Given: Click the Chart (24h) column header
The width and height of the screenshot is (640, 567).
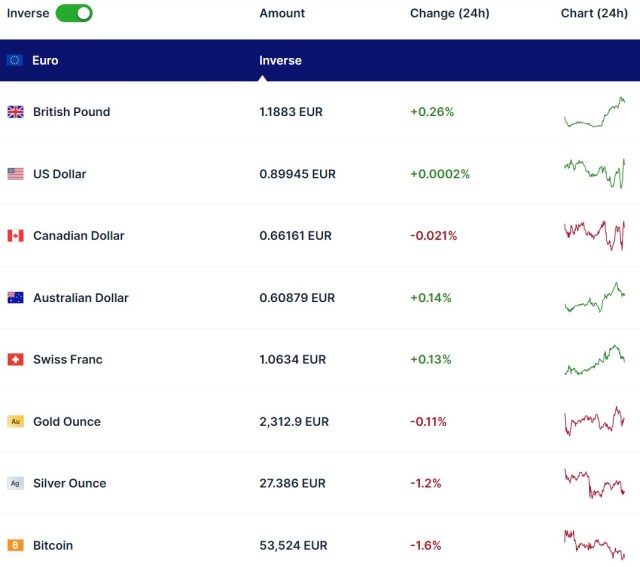Looking at the screenshot, I should pyautogui.click(x=594, y=13).
